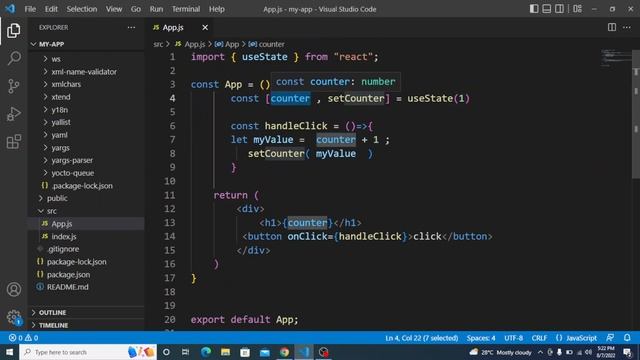Expand the yargs folder
Viewport: 640px width, 360px height.
click(87, 147)
